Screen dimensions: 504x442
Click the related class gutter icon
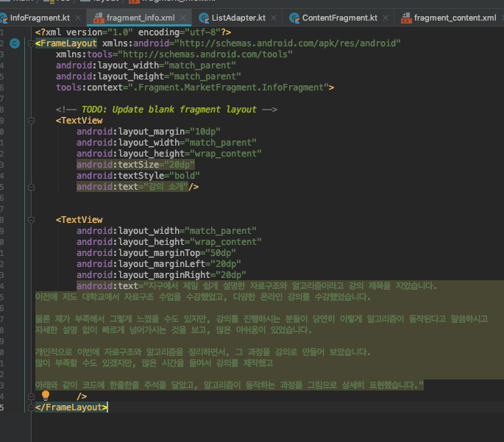point(15,43)
